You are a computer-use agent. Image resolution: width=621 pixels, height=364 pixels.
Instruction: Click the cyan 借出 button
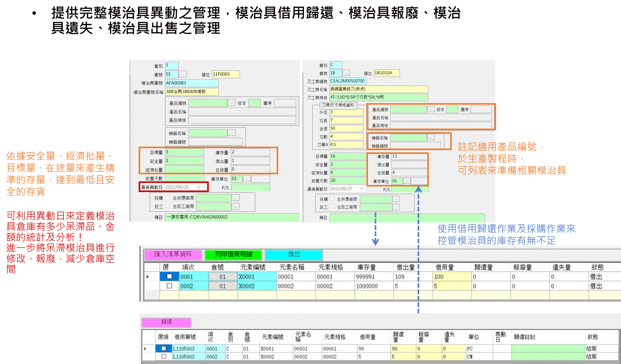pyautogui.click(x=294, y=254)
